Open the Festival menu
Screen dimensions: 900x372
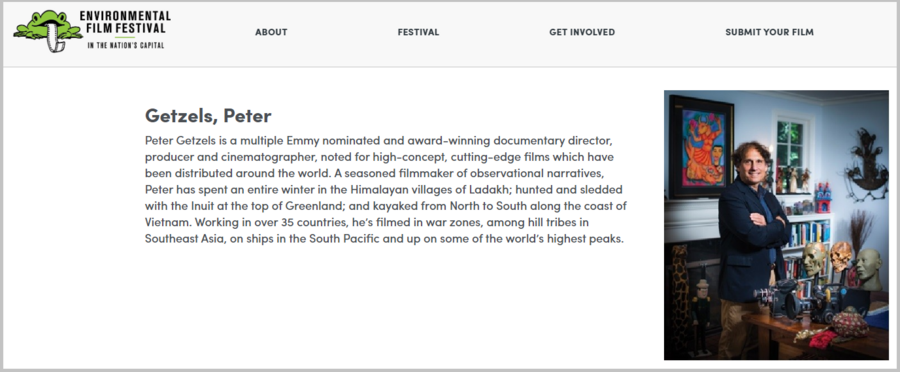click(x=418, y=32)
